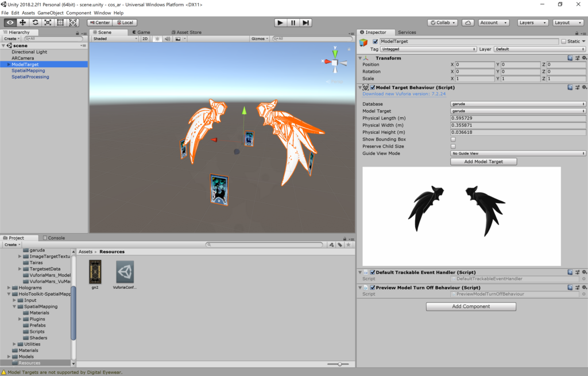This screenshot has height=376, width=588.
Task: Switch to the Services tab
Action: pyautogui.click(x=407, y=32)
